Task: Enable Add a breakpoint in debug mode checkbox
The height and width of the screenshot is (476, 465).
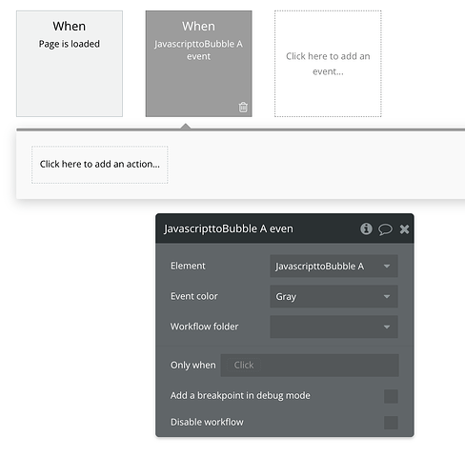Action: coord(391,396)
